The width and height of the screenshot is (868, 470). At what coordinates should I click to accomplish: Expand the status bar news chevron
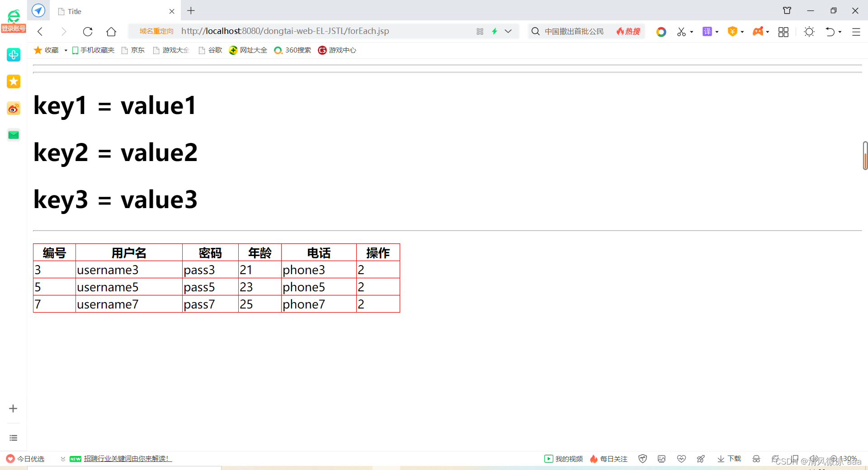point(63,459)
